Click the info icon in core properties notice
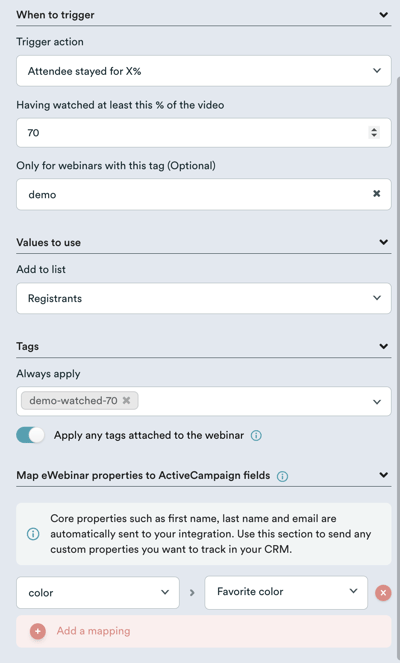 click(33, 534)
